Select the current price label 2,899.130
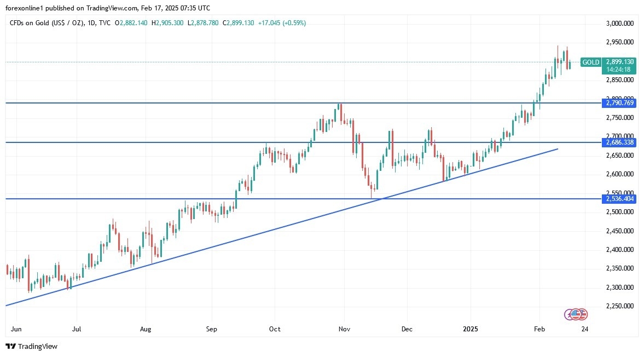Screen dimensions: 644x356 tap(620, 62)
